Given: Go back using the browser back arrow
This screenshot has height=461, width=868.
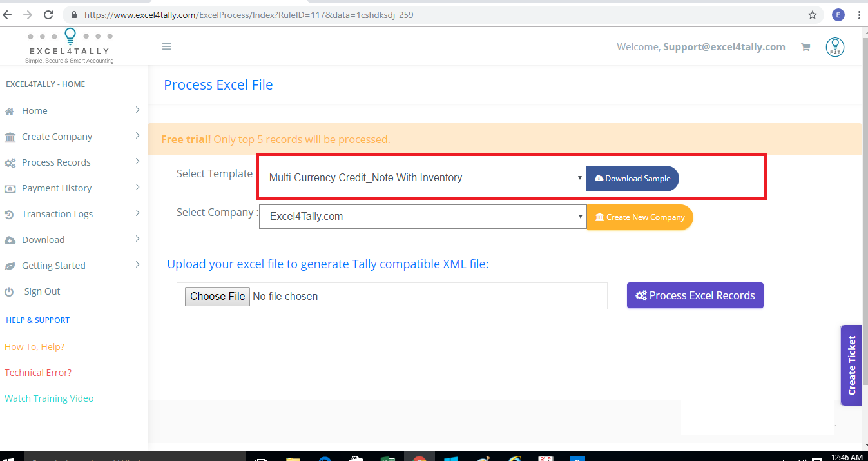Looking at the screenshot, I should pos(8,14).
